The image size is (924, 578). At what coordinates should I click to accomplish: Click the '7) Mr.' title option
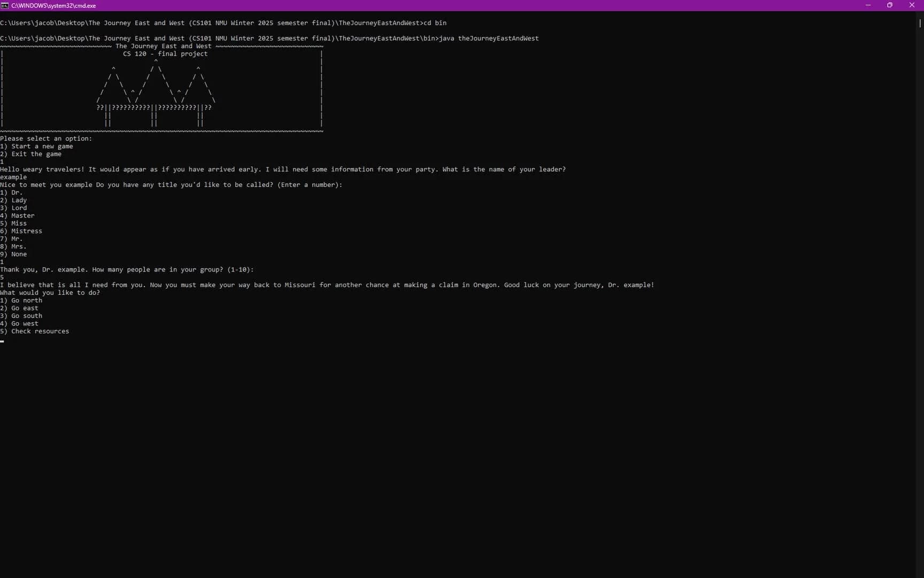(11, 239)
